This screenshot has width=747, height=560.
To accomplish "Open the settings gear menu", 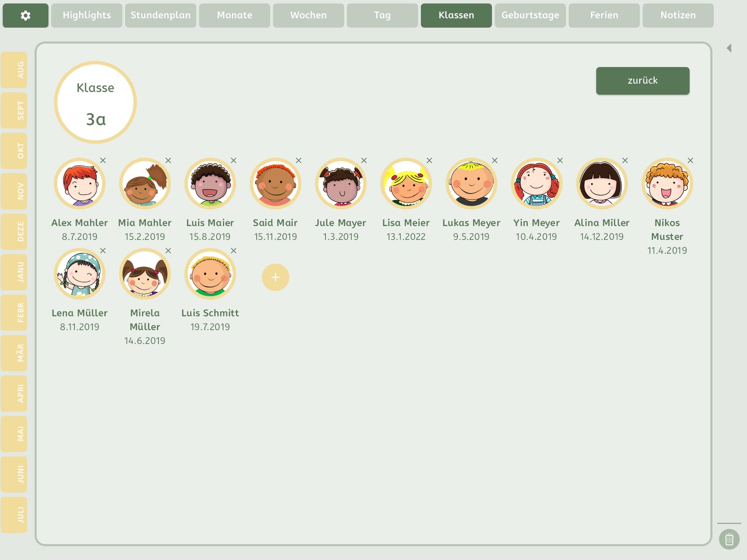I will [25, 15].
